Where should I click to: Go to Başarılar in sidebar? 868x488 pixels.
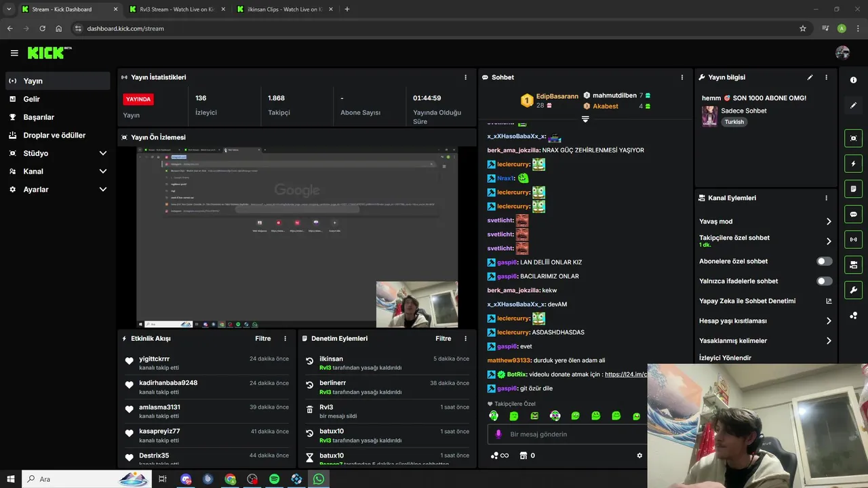tap(57, 117)
